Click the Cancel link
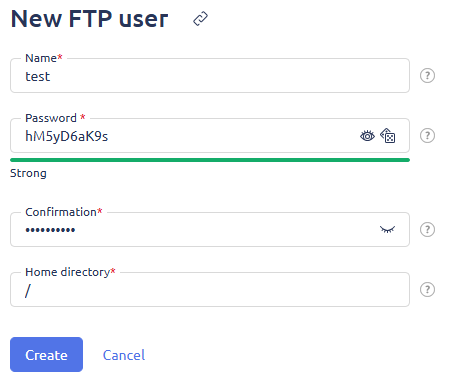 pyautogui.click(x=124, y=355)
